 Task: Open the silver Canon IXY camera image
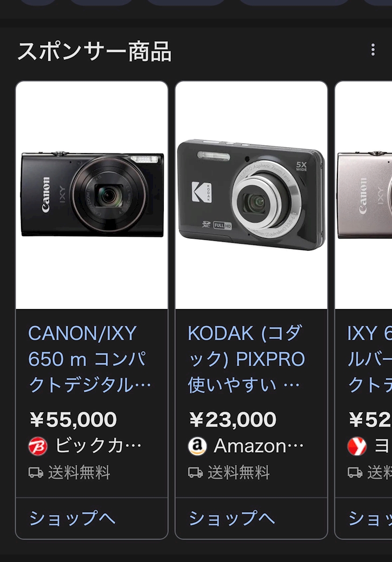[364, 195]
